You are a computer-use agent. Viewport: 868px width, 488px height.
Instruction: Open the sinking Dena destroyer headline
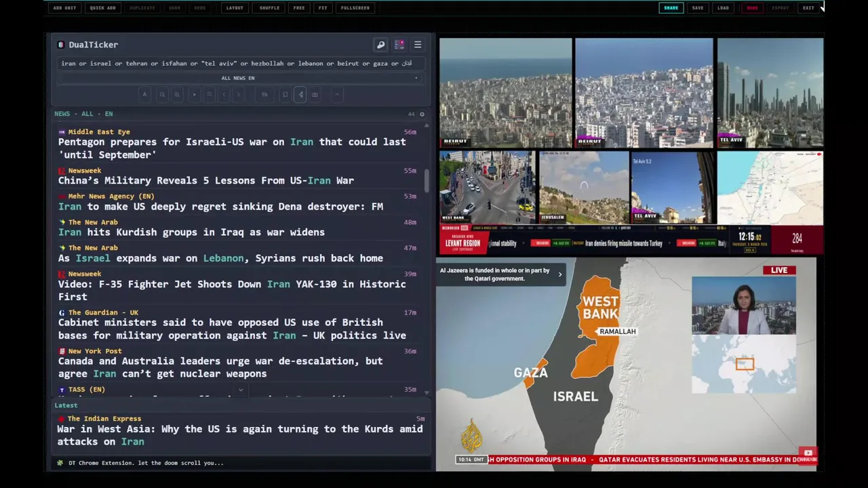[x=220, y=207]
